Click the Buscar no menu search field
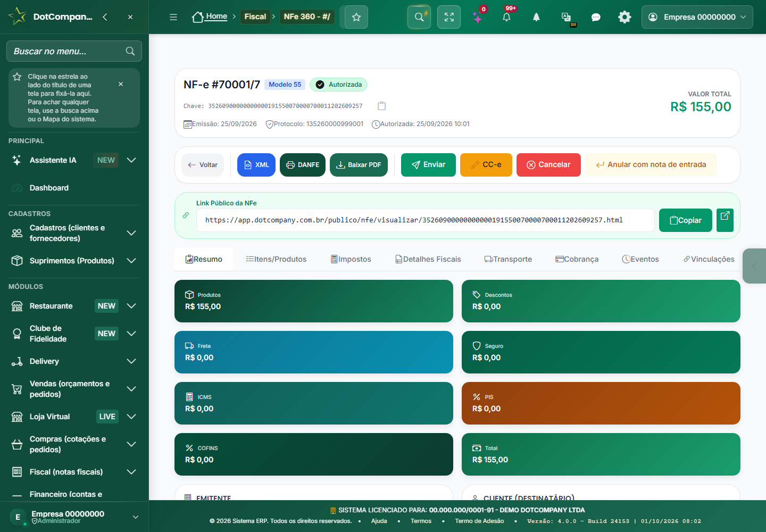 point(74,51)
